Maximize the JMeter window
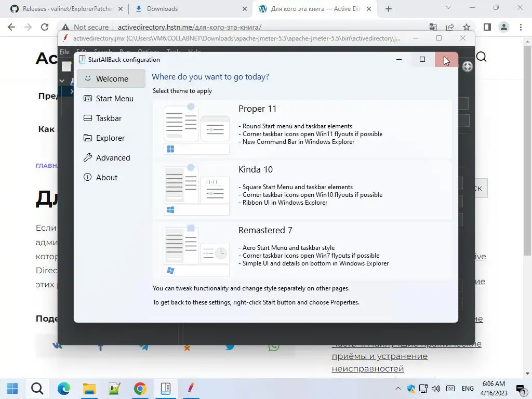532x399 pixels. (439, 38)
